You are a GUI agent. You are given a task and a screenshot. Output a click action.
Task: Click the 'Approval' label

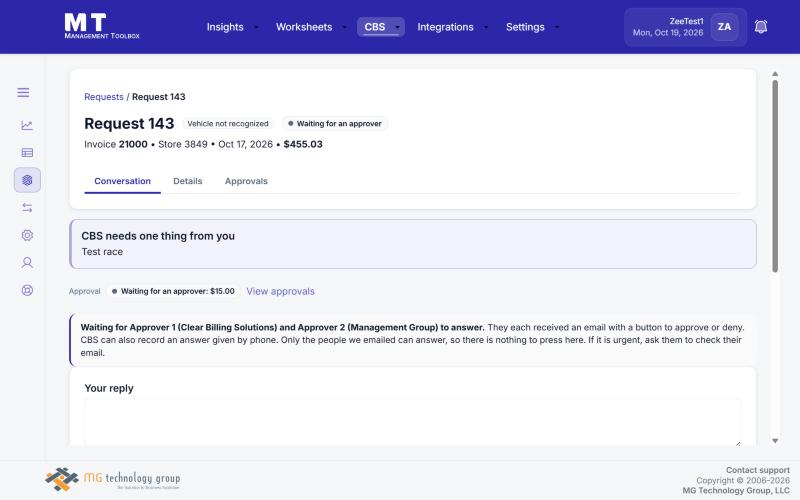pos(85,291)
